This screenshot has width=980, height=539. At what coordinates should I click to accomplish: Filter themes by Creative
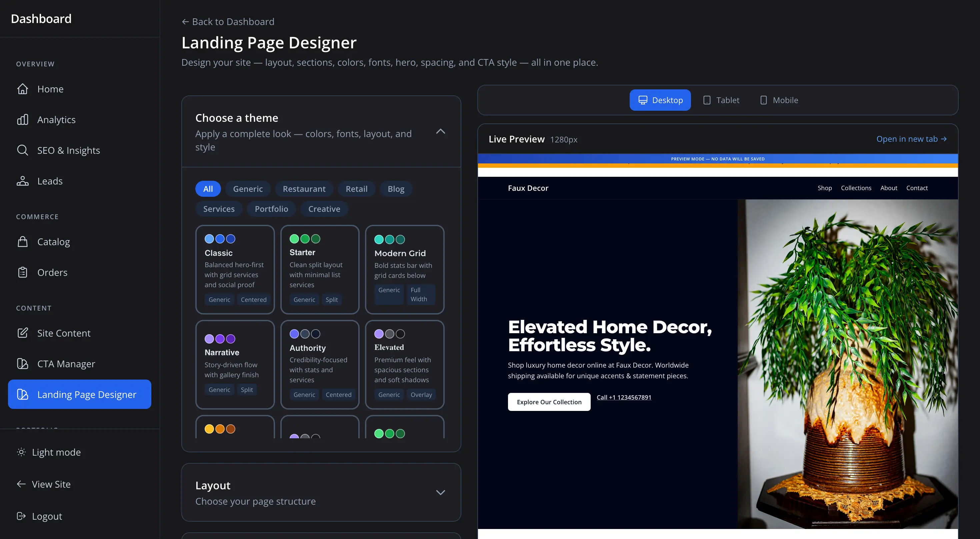pos(324,208)
